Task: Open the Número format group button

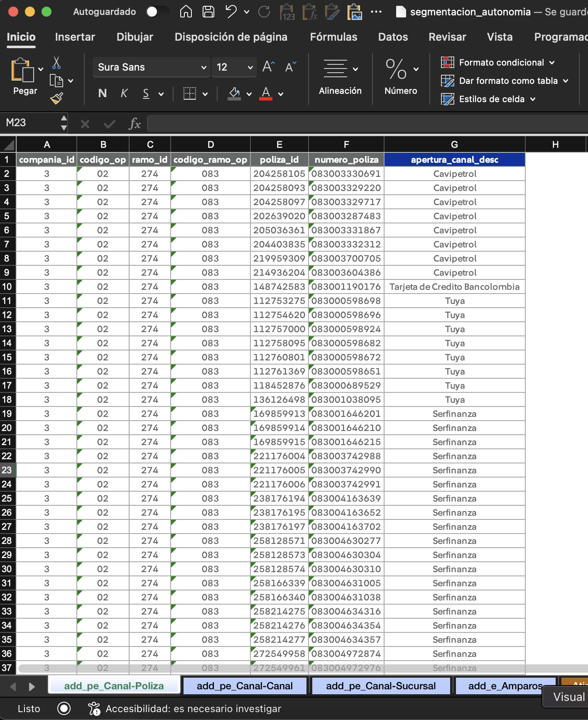Action: (x=401, y=78)
